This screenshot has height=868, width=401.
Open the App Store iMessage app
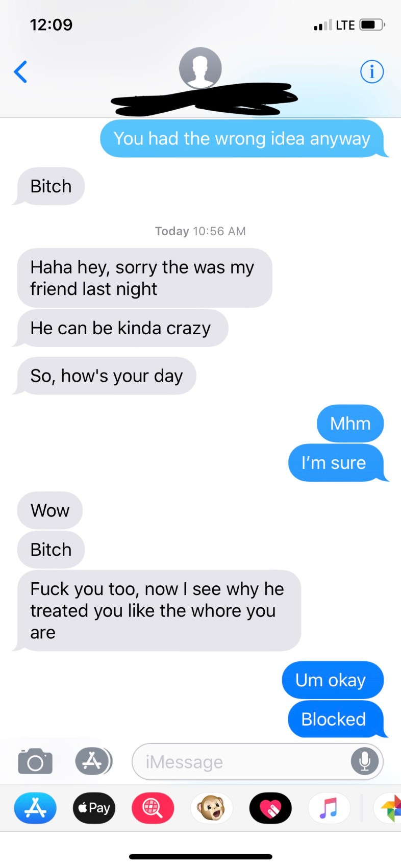pyautogui.click(x=35, y=808)
